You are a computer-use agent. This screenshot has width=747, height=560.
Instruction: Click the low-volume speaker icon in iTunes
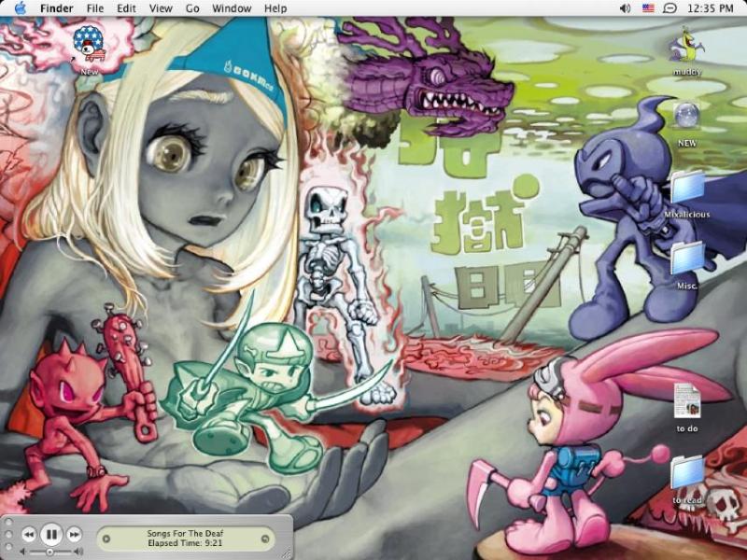pos(22,552)
